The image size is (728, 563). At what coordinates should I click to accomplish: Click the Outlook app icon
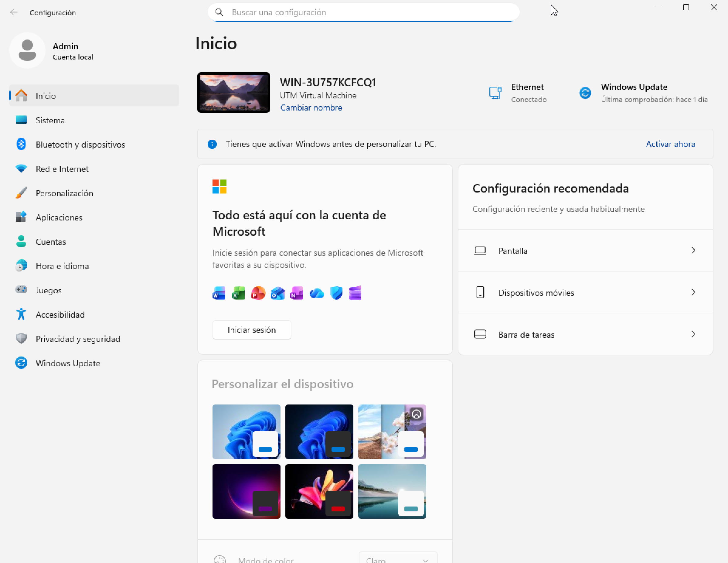pos(277,293)
